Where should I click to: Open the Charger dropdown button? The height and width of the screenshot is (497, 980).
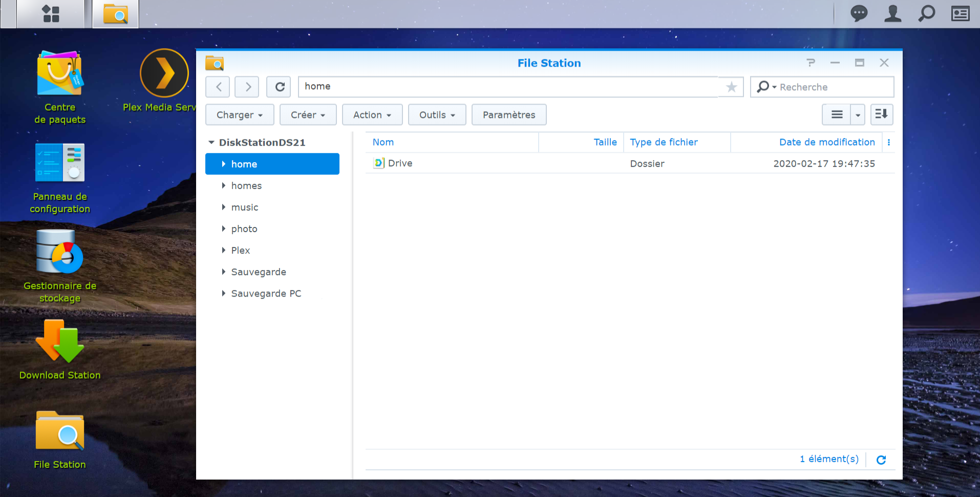tap(239, 115)
